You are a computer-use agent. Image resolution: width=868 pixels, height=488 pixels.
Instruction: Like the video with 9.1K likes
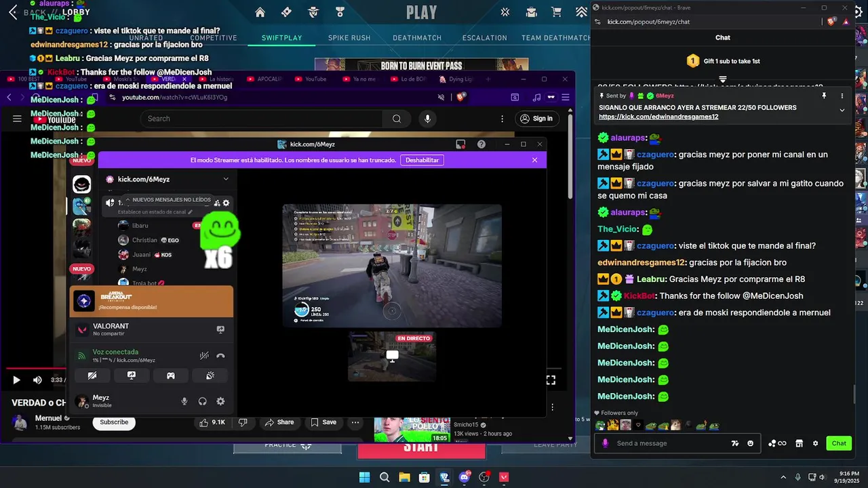(x=212, y=422)
